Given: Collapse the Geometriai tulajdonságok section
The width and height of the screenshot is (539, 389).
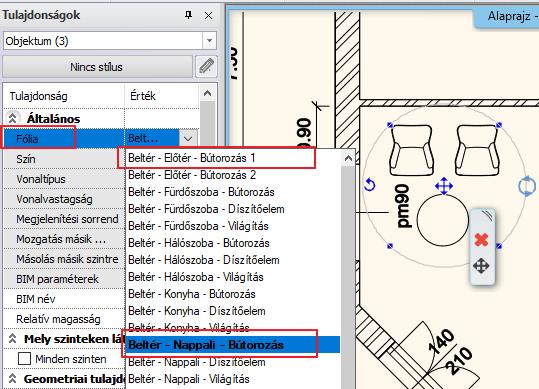Looking at the screenshot, I should tap(12, 379).
